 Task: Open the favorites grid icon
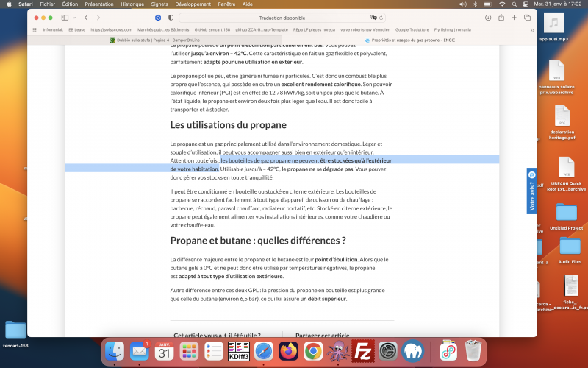click(35, 29)
